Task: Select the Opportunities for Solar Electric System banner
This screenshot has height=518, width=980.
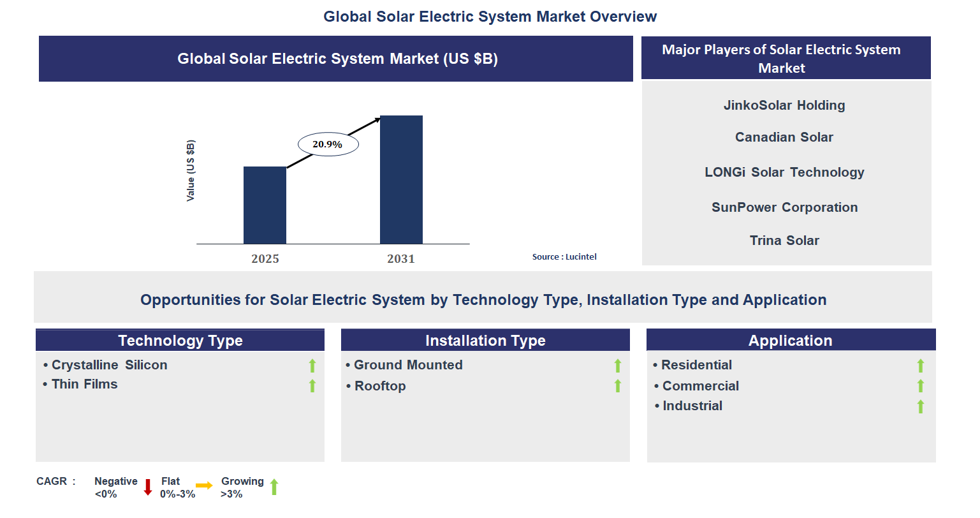Action: 483,299
